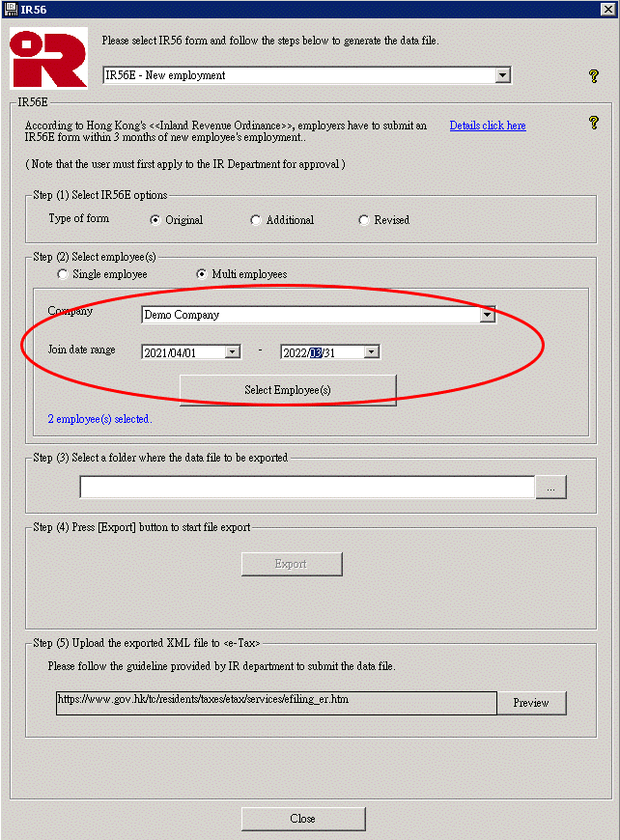Screen dimensions: 620x840
Task: Click the top help question mark icon
Action: click(594, 76)
